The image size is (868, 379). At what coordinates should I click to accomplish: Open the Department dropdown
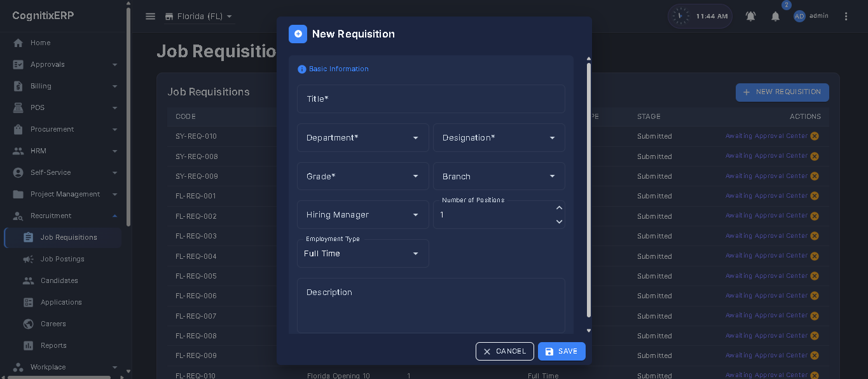click(363, 138)
